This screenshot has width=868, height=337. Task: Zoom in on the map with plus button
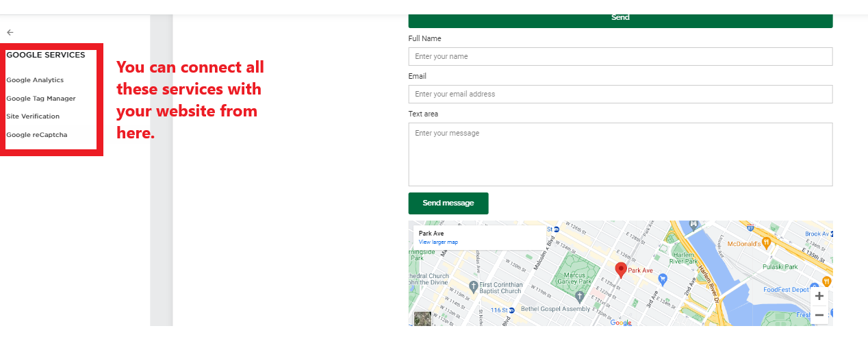point(819,297)
